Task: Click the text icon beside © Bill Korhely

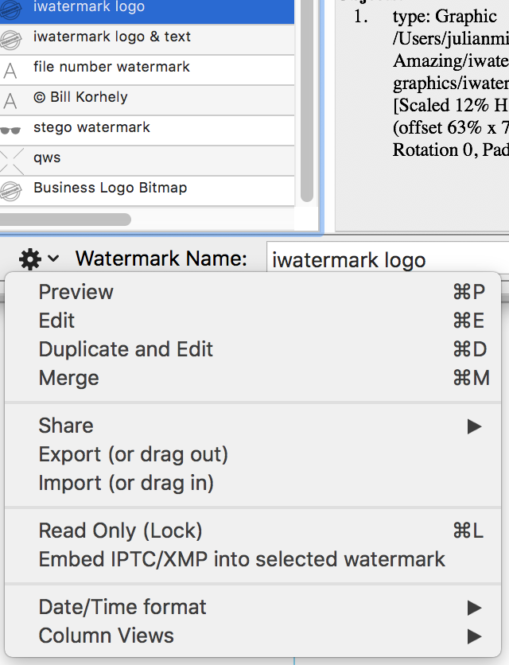Action: click(x=10, y=101)
